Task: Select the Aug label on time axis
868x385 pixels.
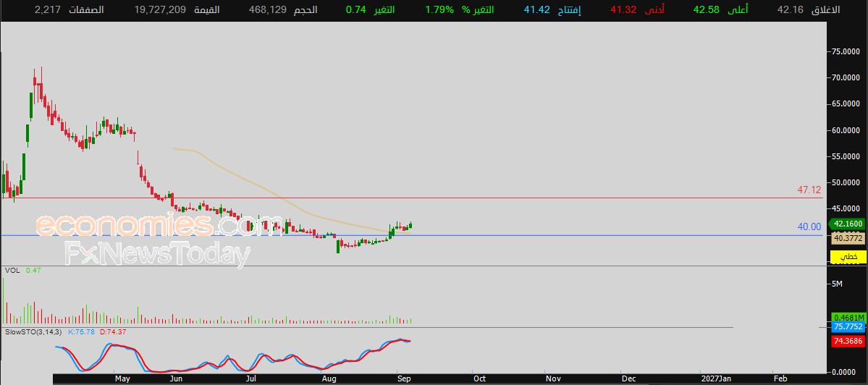Action: pyautogui.click(x=329, y=379)
